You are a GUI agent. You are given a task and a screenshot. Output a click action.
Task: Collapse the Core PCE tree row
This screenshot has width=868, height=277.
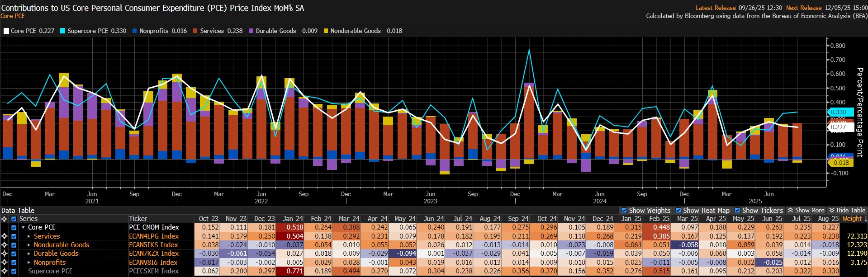click(23, 228)
